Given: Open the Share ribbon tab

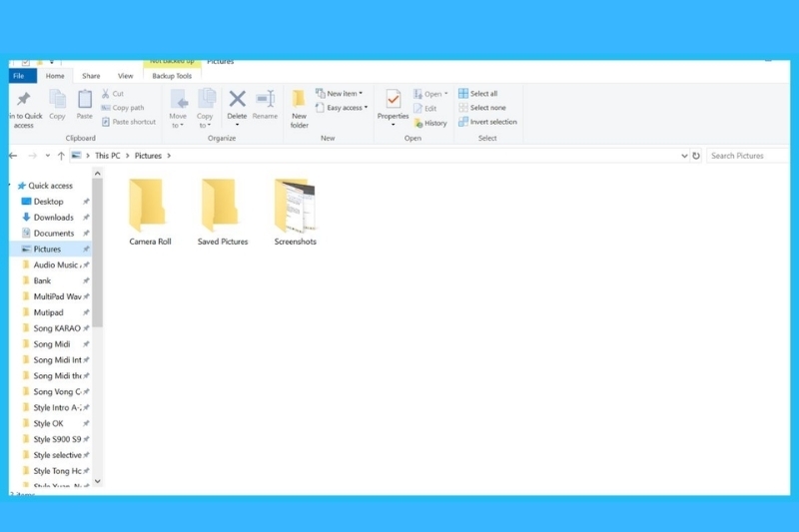Looking at the screenshot, I should coord(91,76).
